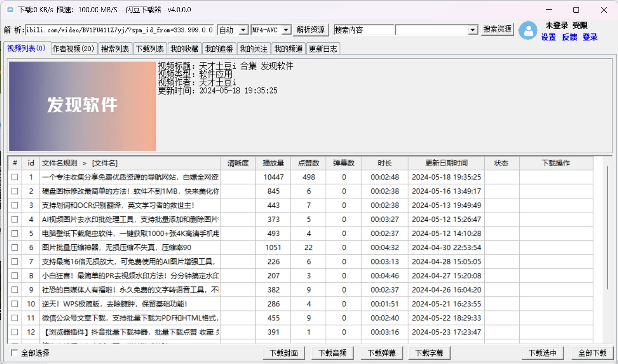Tick the checkbox for row id 2
This screenshot has height=364, width=618.
click(x=15, y=191)
